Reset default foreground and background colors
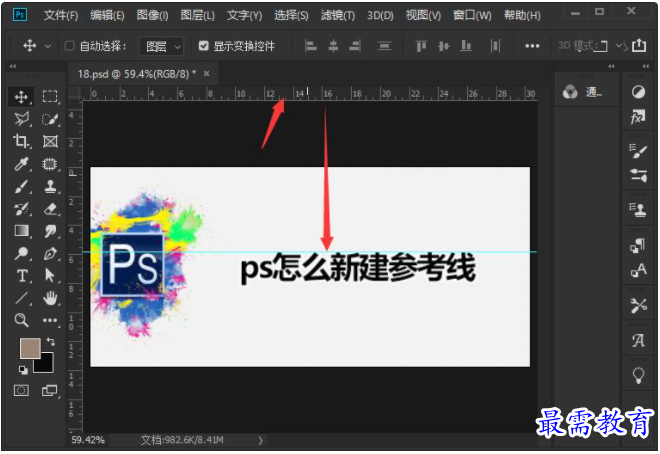This screenshot has height=454, width=660. click(24, 370)
